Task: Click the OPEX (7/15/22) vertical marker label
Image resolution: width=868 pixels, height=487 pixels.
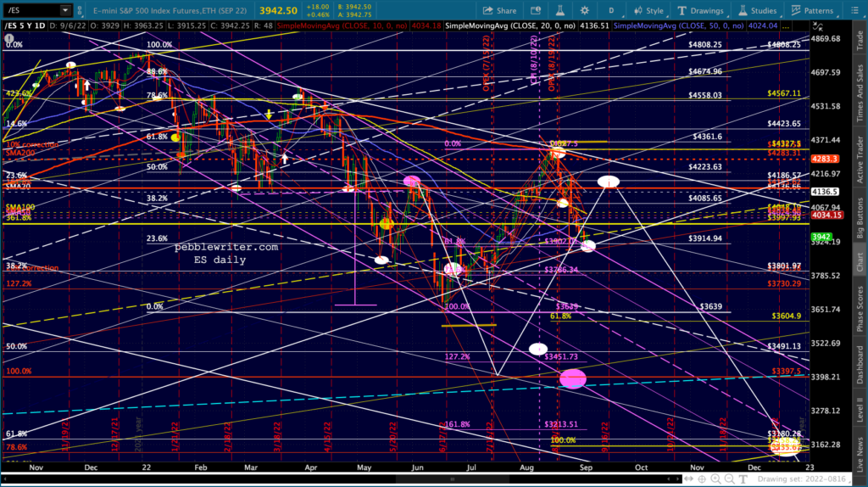Action: point(486,63)
